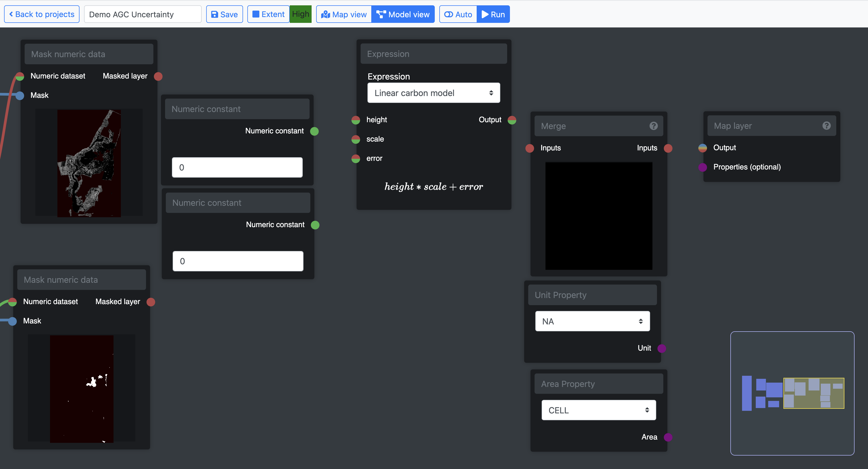This screenshot has width=868, height=469.
Task: Expand the Area Property CELL dropdown
Action: 599,410
